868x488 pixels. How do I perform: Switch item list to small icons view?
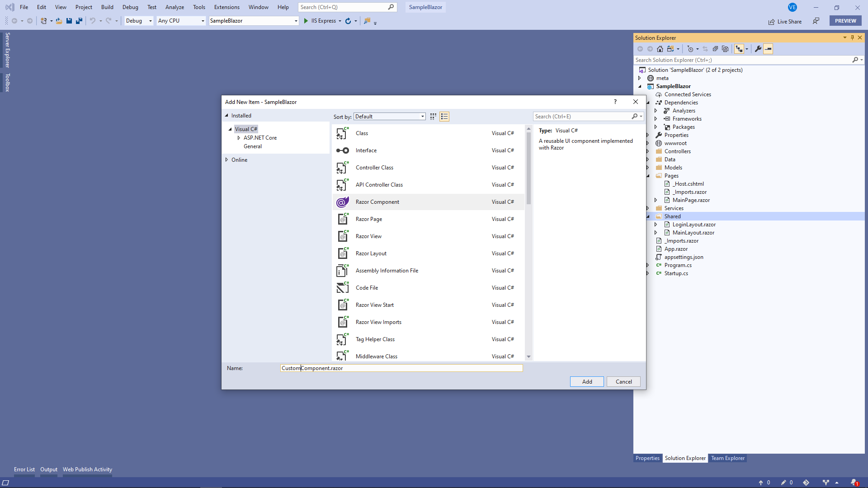click(433, 117)
